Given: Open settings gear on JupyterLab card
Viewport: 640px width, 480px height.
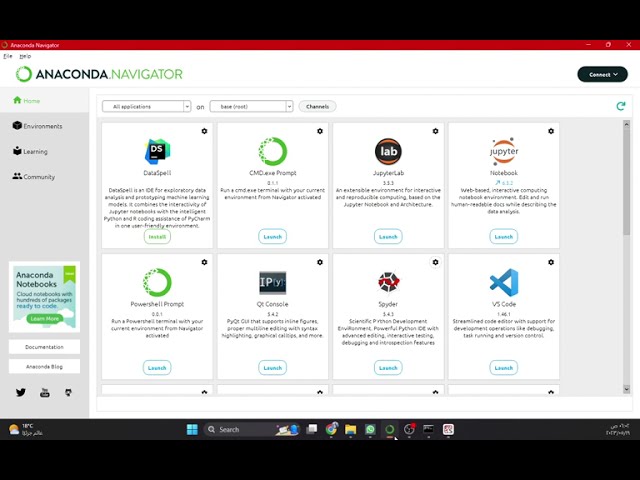Looking at the screenshot, I should [x=436, y=131].
